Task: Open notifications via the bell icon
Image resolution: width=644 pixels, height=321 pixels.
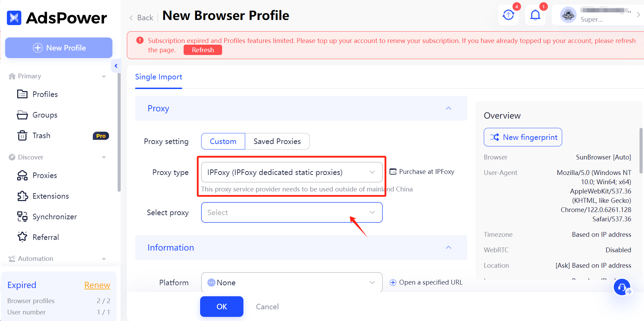Action: click(535, 15)
